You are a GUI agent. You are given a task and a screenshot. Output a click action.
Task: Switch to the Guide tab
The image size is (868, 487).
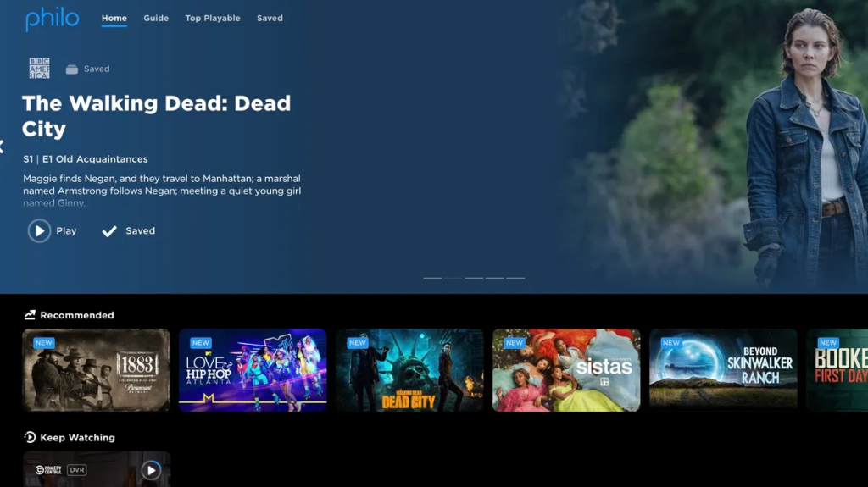pos(156,19)
